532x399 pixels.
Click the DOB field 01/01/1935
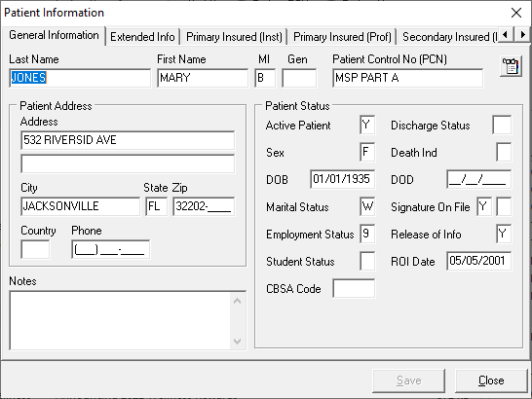(343, 179)
